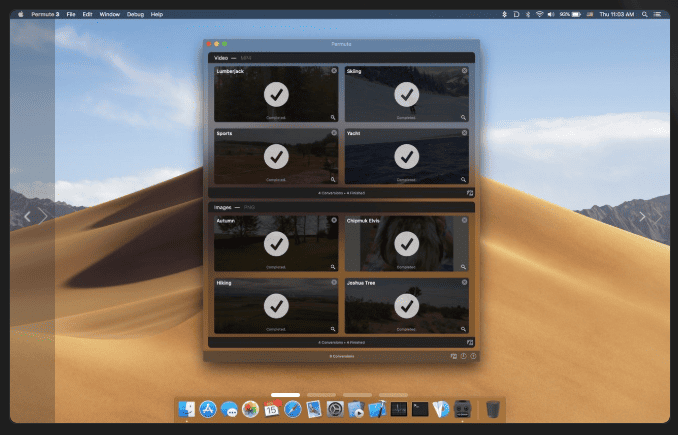Viewport: 678px width, 435px height.
Task: Remove the Skiing video item
Action: click(x=464, y=70)
